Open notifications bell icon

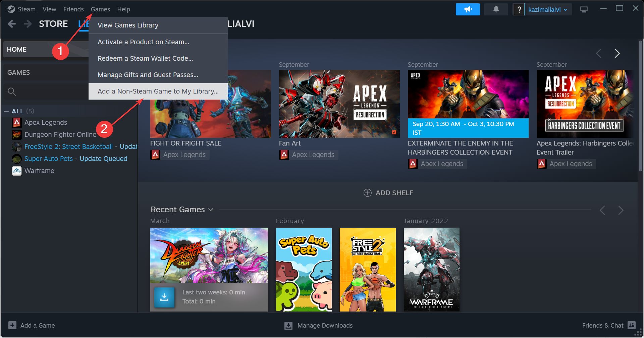[x=496, y=9]
